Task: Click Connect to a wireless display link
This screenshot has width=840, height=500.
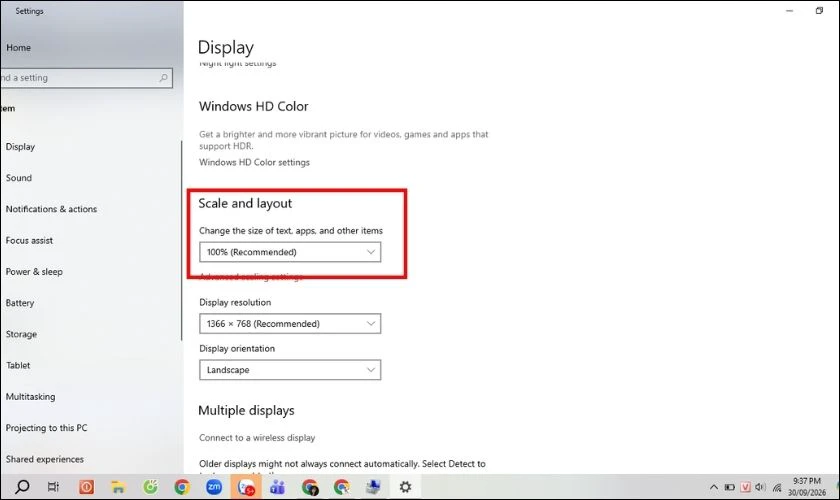Action: click(x=257, y=438)
